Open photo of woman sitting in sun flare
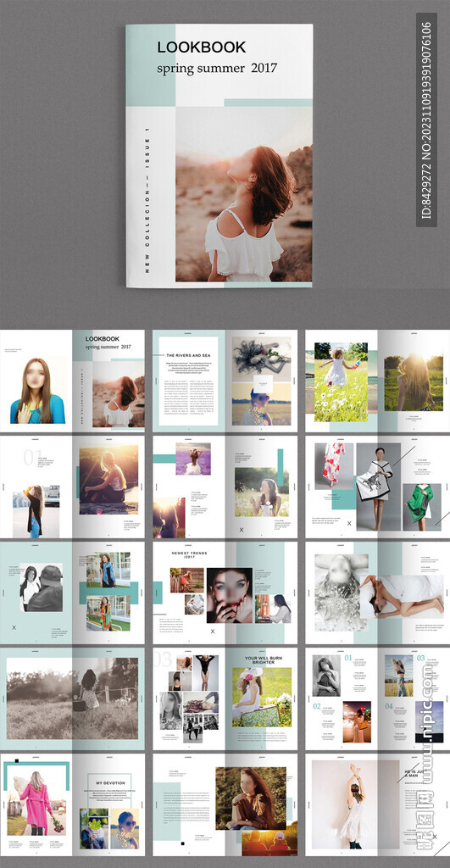The width and height of the screenshot is (450, 868). click(108, 481)
